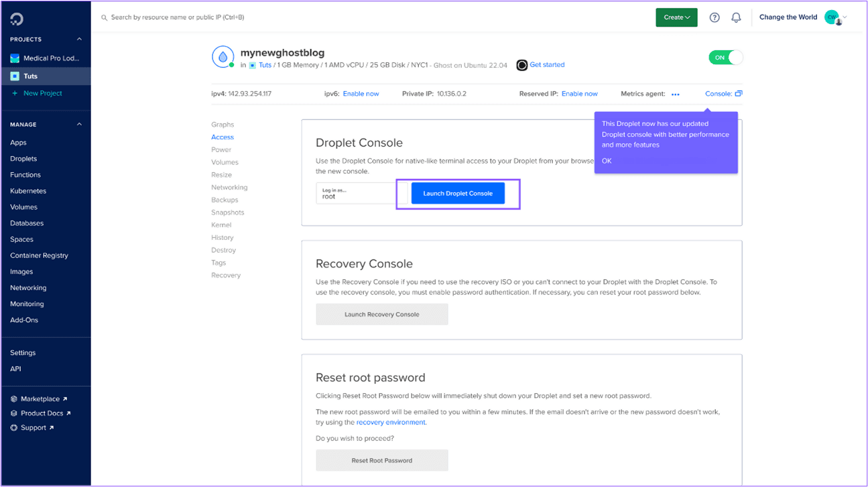868x487 pixels.
Task: Click Launch Recovery Console button
Action: [382, 314]
